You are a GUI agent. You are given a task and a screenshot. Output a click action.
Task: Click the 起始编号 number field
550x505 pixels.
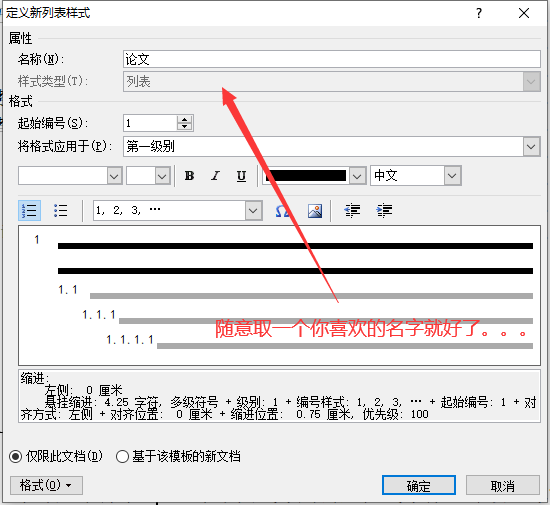click(x=150, y=123)
